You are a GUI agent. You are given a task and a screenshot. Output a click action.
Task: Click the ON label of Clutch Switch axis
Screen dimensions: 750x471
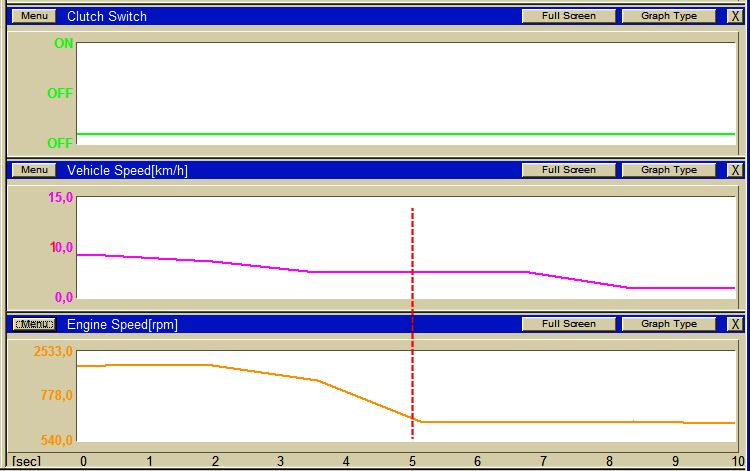(63, 44)
